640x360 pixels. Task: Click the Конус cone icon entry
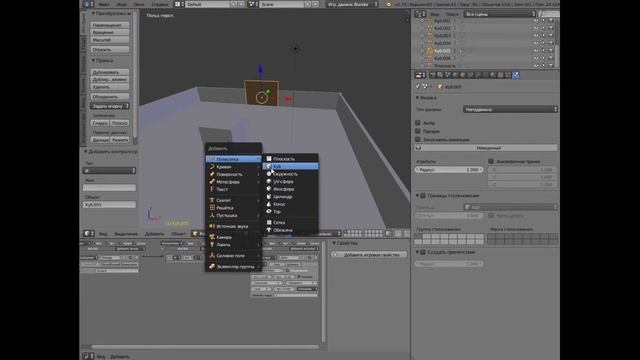(269, 204)
